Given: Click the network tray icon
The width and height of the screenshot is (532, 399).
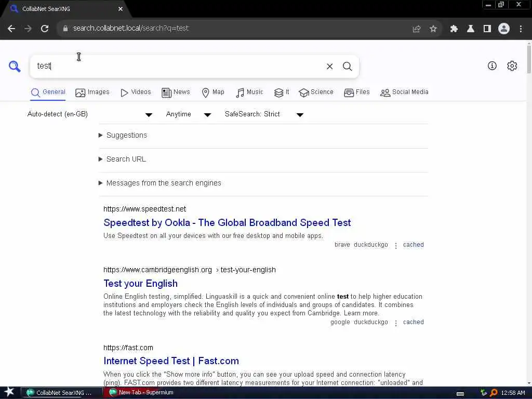Looking at the screenshot, I should click(x=484, y=393).
